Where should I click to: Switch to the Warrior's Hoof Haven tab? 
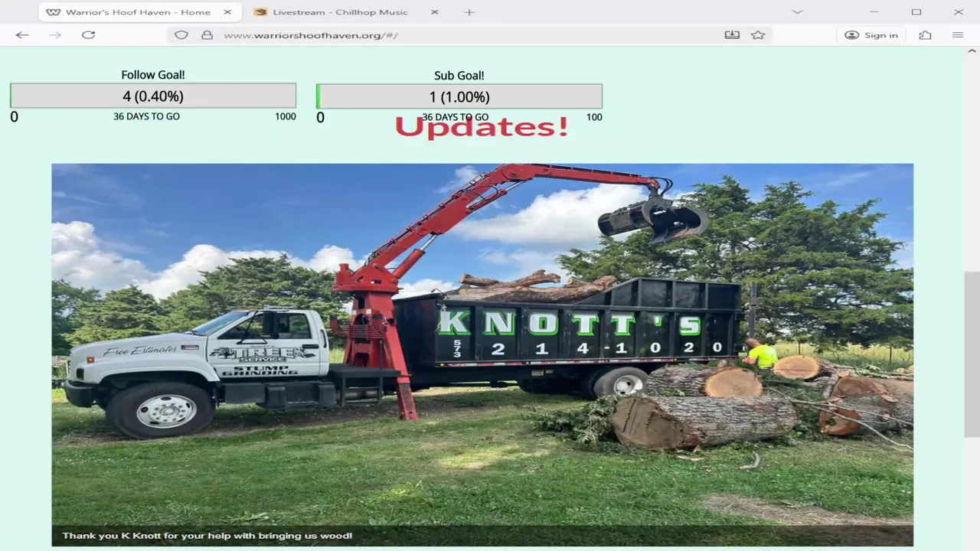tap(139, 12)
